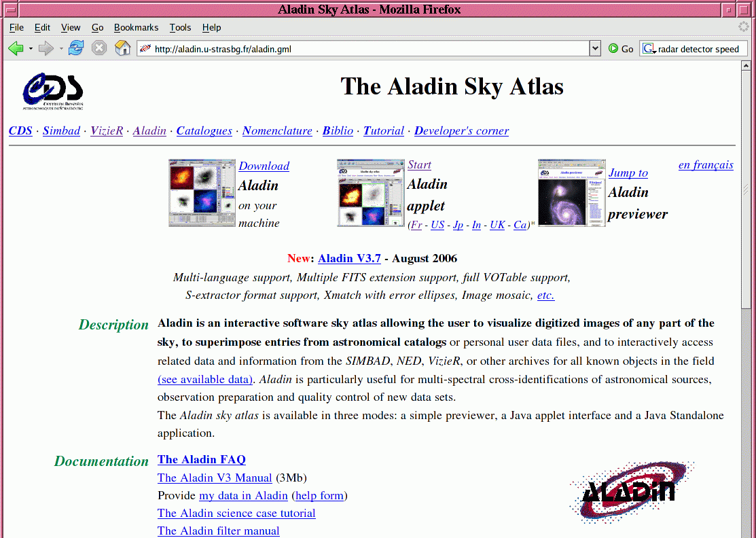
Task: Open the View menu
Action: coord(71,27)
